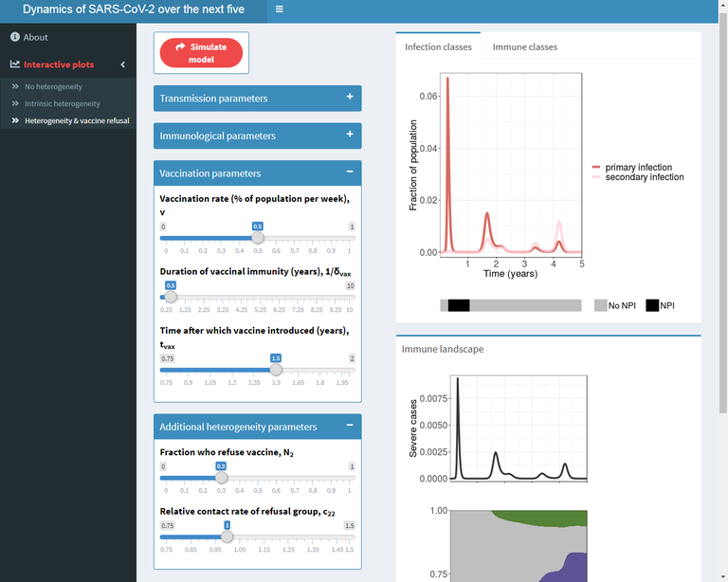Click the vaccination rate slider handle

pos(257,238)
